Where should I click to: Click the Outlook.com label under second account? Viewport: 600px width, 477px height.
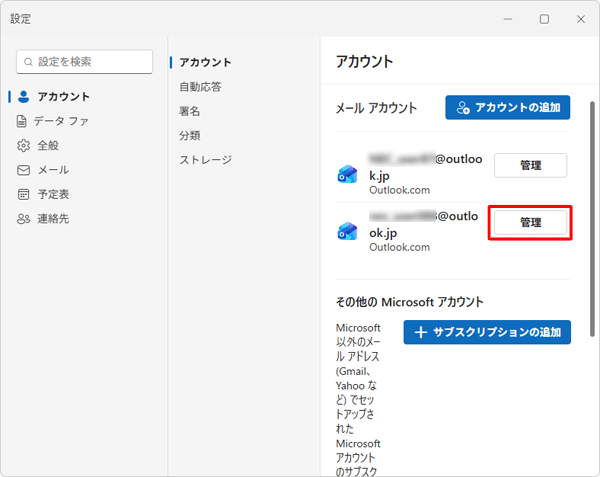(x=399, y=247)
